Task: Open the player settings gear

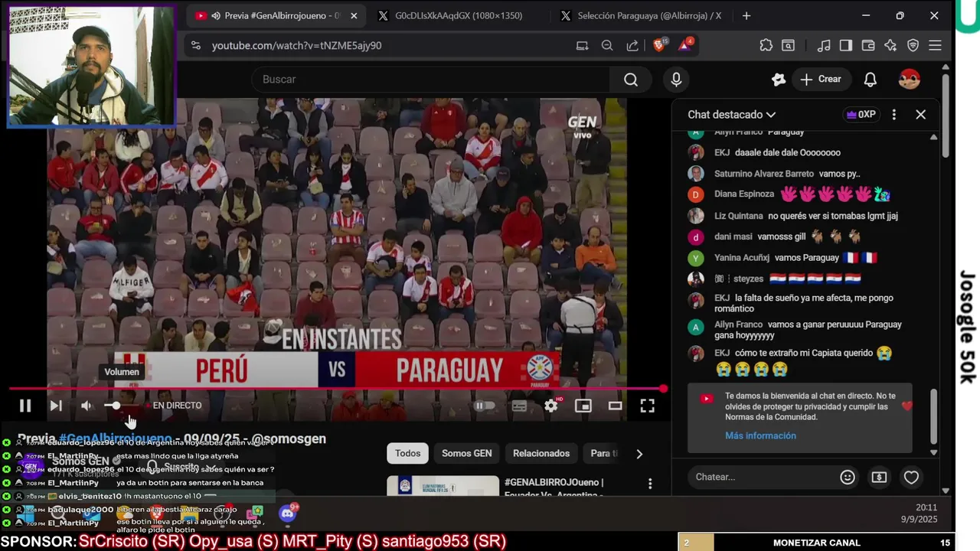Action: tap(551, 406)
